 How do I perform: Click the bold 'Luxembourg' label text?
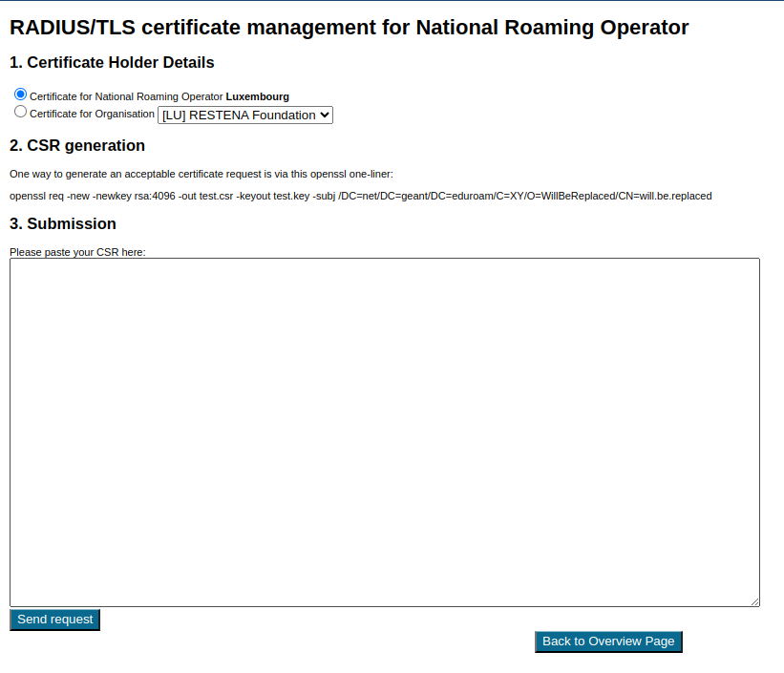(x=257, y=96)
